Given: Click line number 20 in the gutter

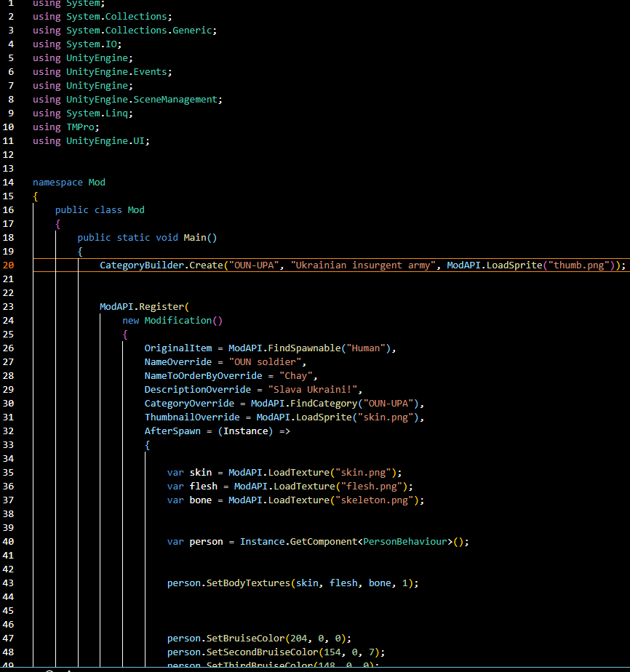Looking at the screenshot, I should (9, 265).
